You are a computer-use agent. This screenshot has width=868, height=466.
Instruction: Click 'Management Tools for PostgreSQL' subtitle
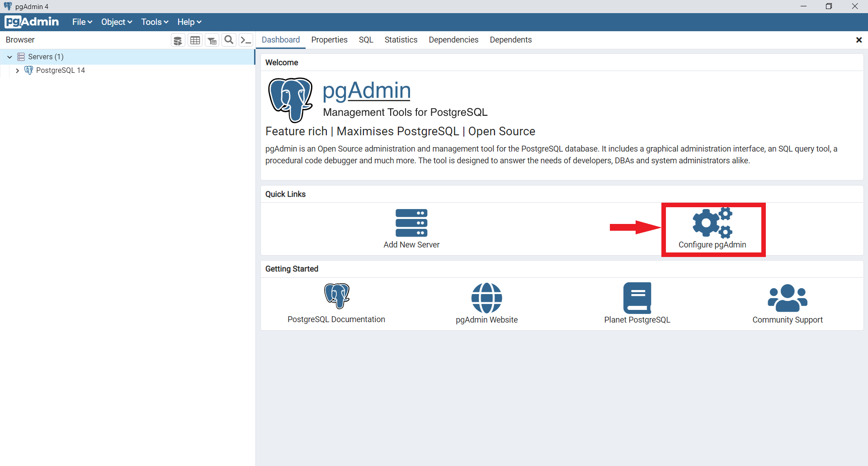pyautogui.click(x=405, y=112)
